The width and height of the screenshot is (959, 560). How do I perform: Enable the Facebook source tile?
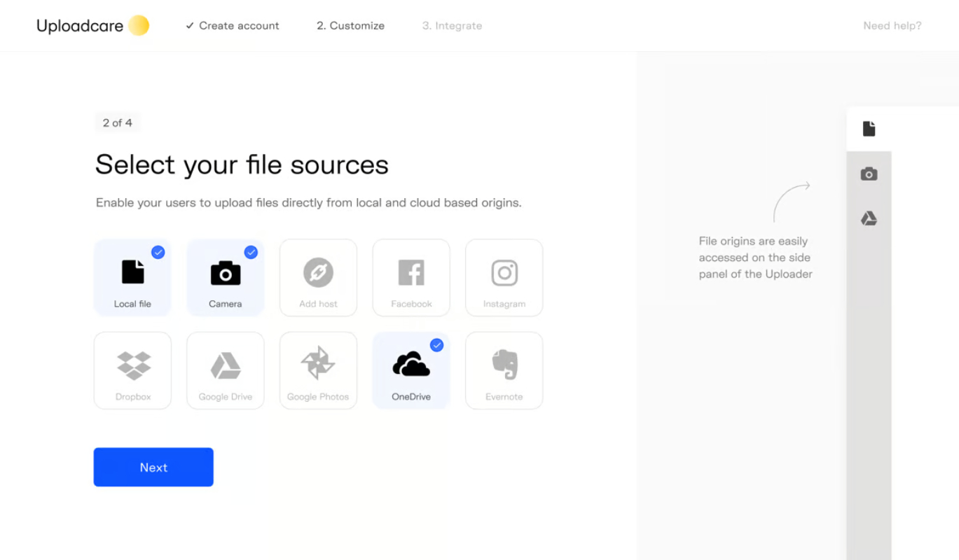(411, 278)
